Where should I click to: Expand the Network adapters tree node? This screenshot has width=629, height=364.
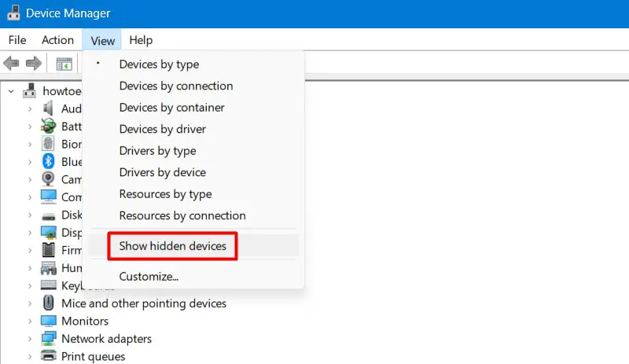[x=30, y=339]
